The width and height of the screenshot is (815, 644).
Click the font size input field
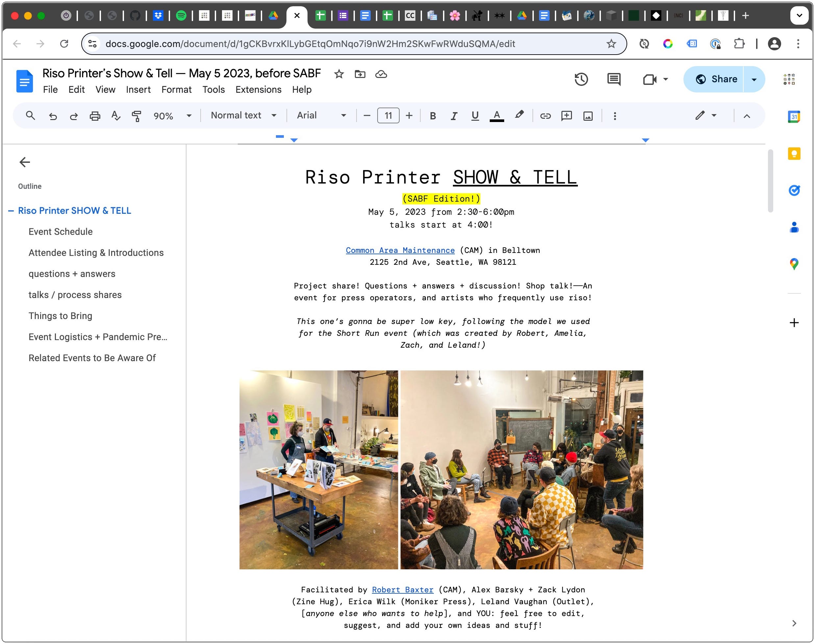tap(388, 116)
